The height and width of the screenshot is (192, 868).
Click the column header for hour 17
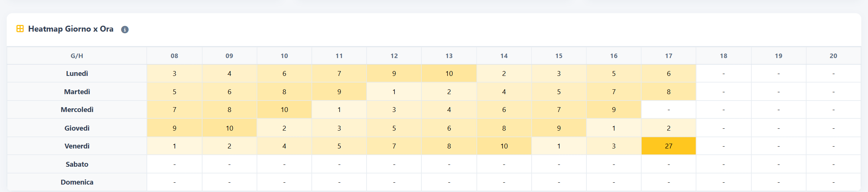669,56
